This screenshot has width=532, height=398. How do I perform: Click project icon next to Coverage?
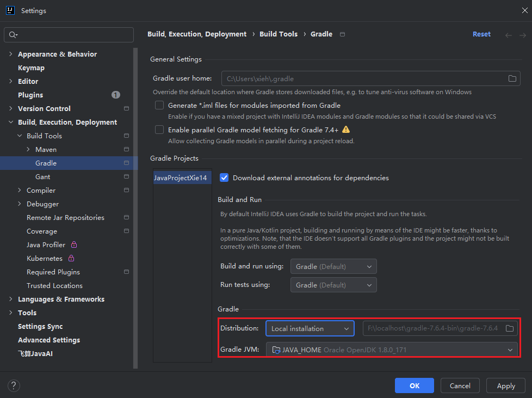(127, 231)
